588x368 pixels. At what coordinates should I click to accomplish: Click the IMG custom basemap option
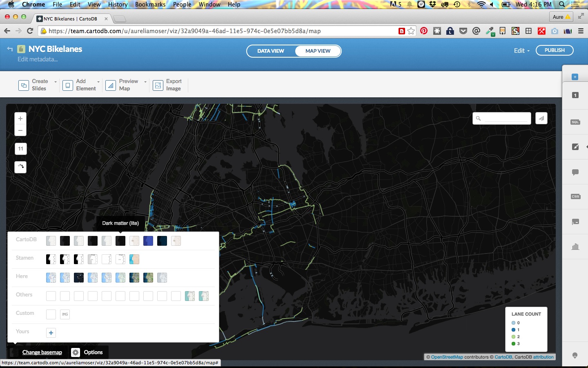[65, 314]
